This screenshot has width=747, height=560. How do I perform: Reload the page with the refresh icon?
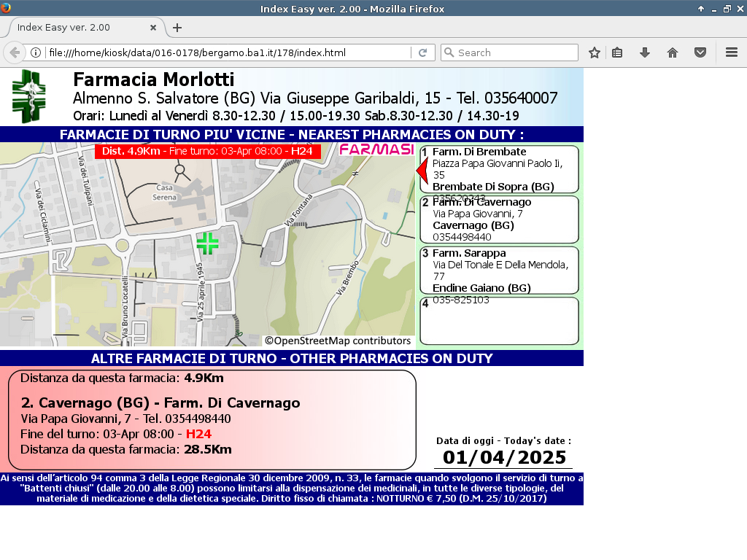[x=422, y=52]
